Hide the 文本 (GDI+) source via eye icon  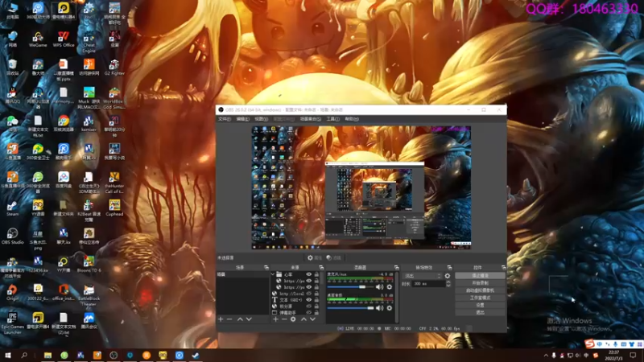tap(308, 300)
